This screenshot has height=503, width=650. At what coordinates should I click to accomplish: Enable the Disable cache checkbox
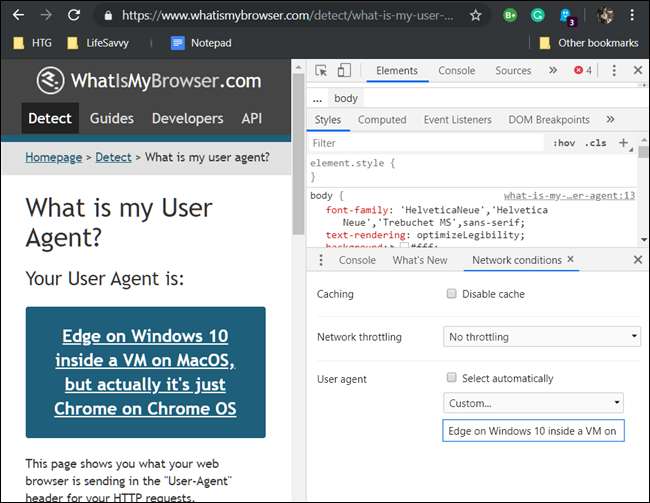(452, 294)
